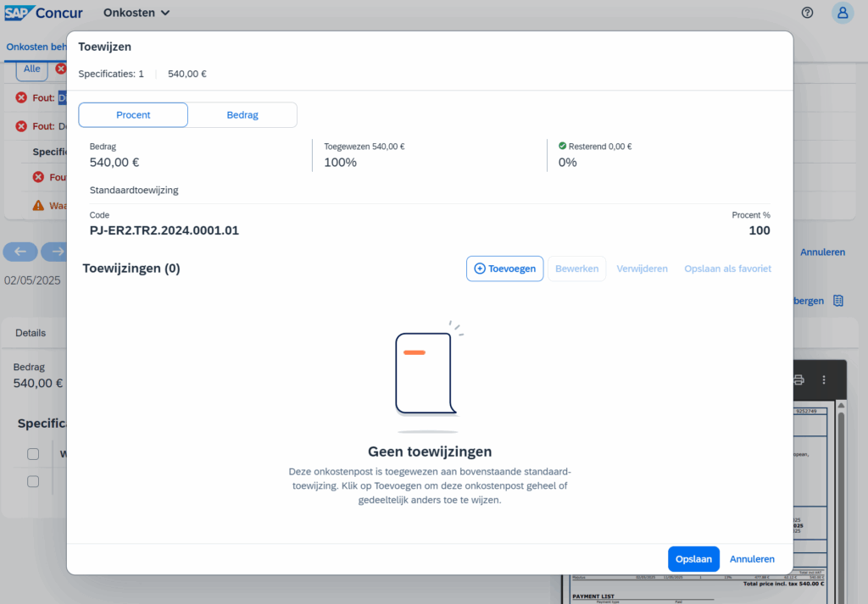Click the date 02/05/2025 in background
The image size is (868, 604).
pyautogui.click(x=32, y=280)
